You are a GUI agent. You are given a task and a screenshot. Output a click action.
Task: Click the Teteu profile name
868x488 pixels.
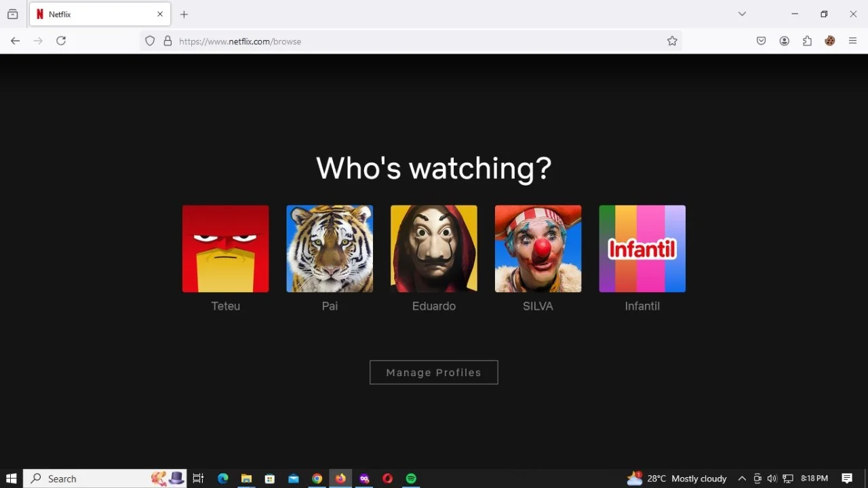pyautogui.click(x=226, y=306)
